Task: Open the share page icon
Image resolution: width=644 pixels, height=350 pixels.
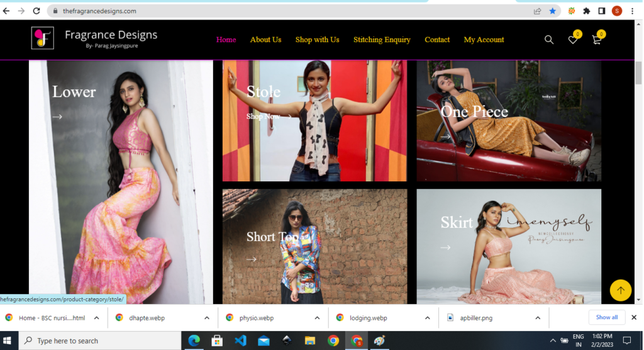Action: (537, 11)
